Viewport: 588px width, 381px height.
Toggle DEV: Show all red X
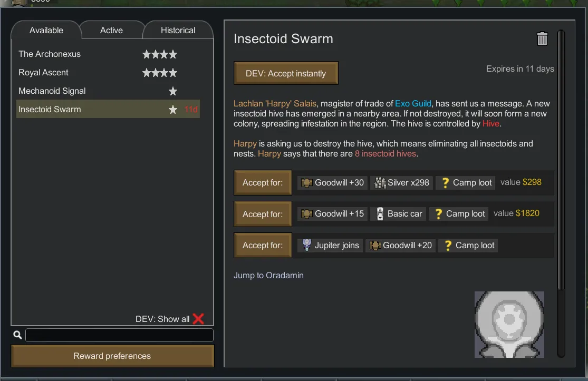pos(198,319)
